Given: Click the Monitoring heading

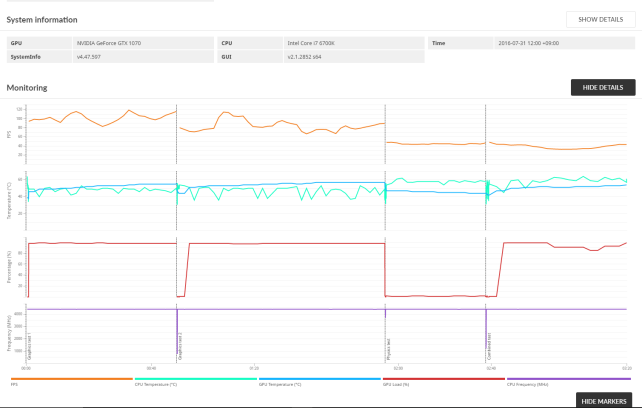Looking at the screenshot, I should click(x=27, y=88).
